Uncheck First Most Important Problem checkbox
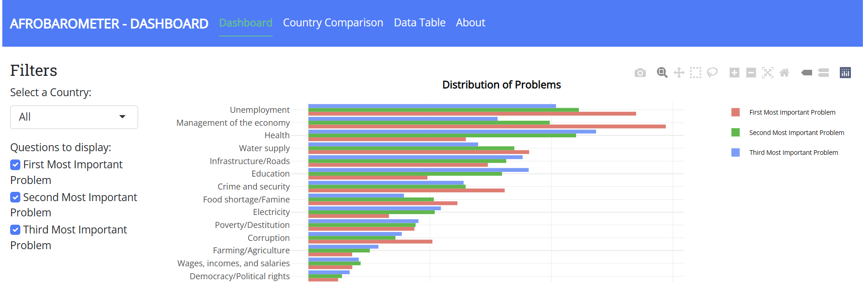Image resolution: width=868 pixels, height=282 pixels. coord(15,165)
